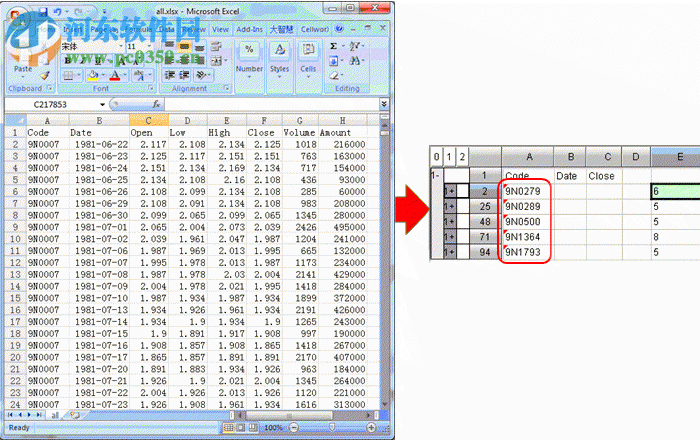Select Page Layout view icon in status bar
The width and height of the screenshot is (700, 440).
click(241, 428)
